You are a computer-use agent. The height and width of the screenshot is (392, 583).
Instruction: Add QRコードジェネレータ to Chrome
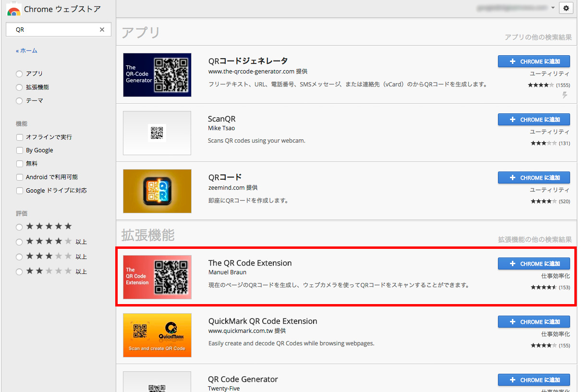coord(534,61)
